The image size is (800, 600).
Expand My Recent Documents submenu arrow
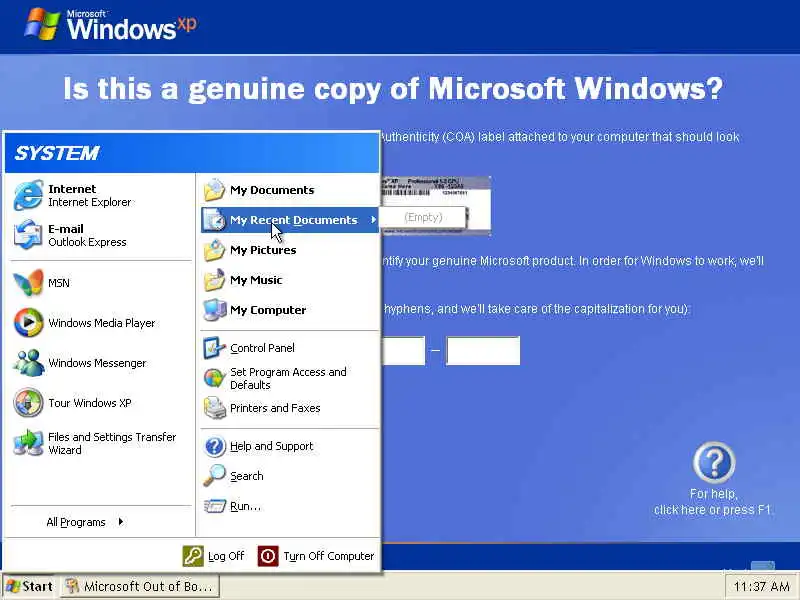(373, 220)
